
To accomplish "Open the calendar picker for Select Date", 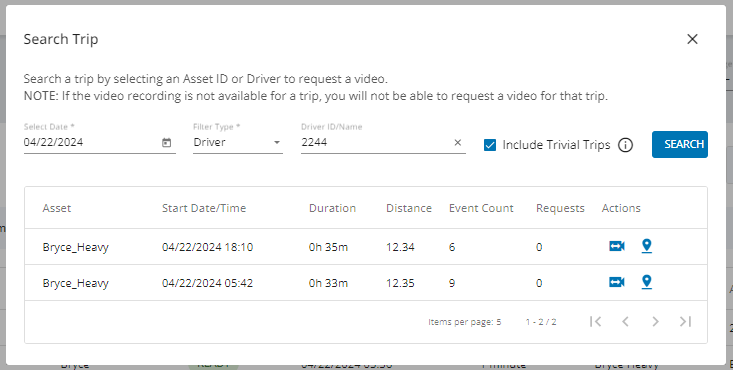I will [166, 143].
